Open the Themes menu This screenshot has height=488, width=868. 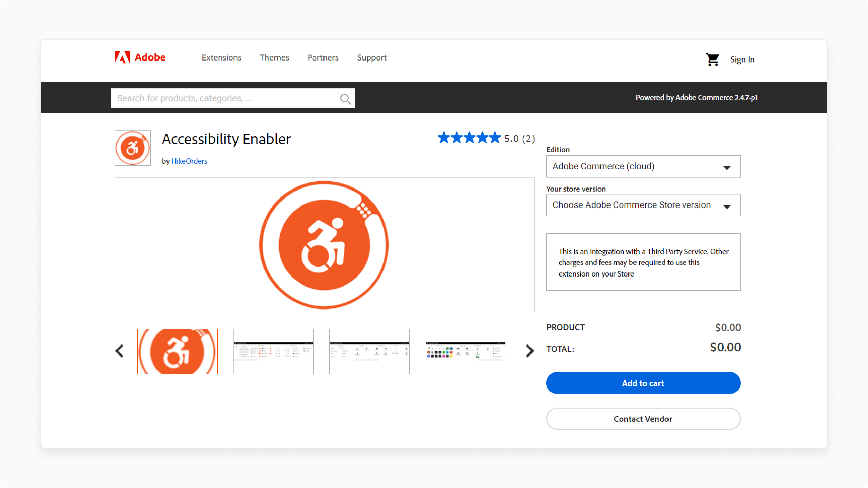[274, 58]
